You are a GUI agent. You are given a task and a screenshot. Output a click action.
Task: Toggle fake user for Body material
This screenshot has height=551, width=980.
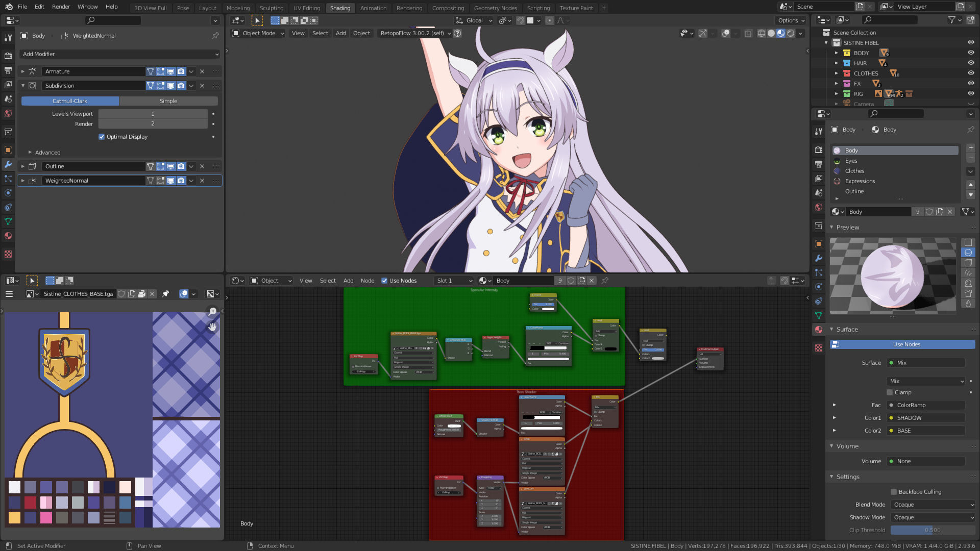click(929, 212)
